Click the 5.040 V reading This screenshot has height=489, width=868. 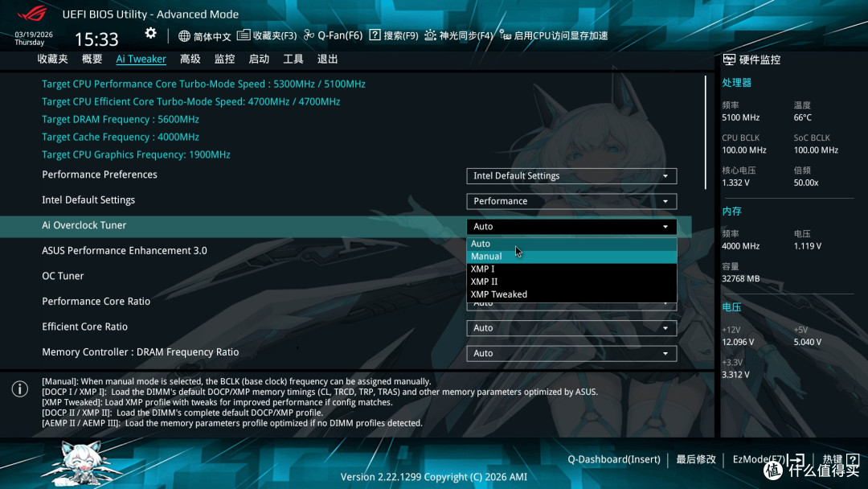point(807,343)
